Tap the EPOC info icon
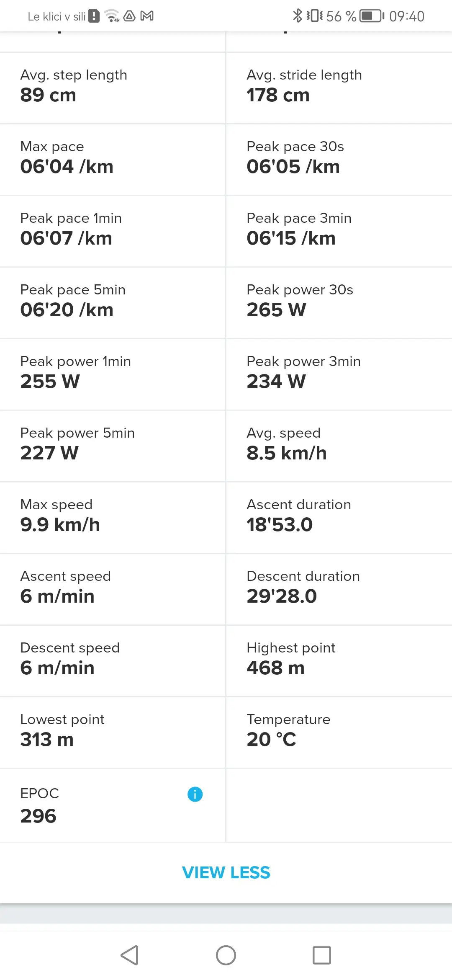452x980 pixels. point(195,794)
